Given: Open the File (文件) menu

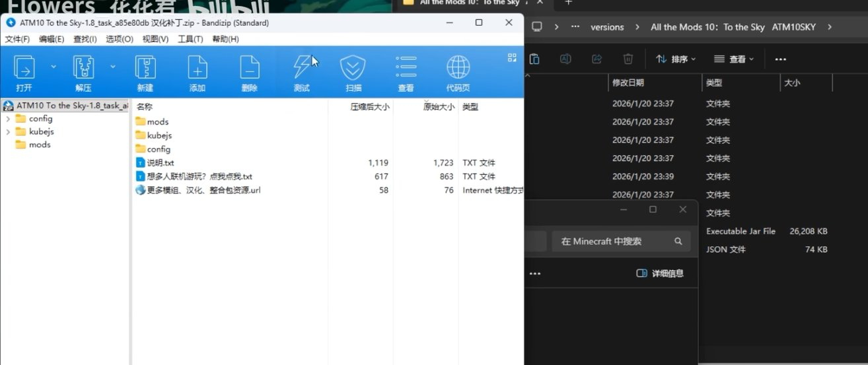Looking at the screenshot, I should point(17,39).
